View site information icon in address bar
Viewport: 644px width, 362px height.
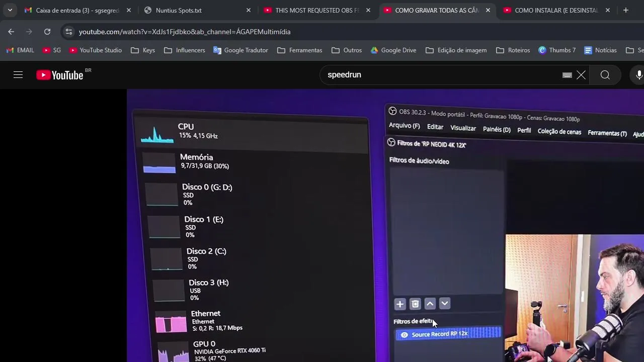pyautogui.click(x=69, y=32)
